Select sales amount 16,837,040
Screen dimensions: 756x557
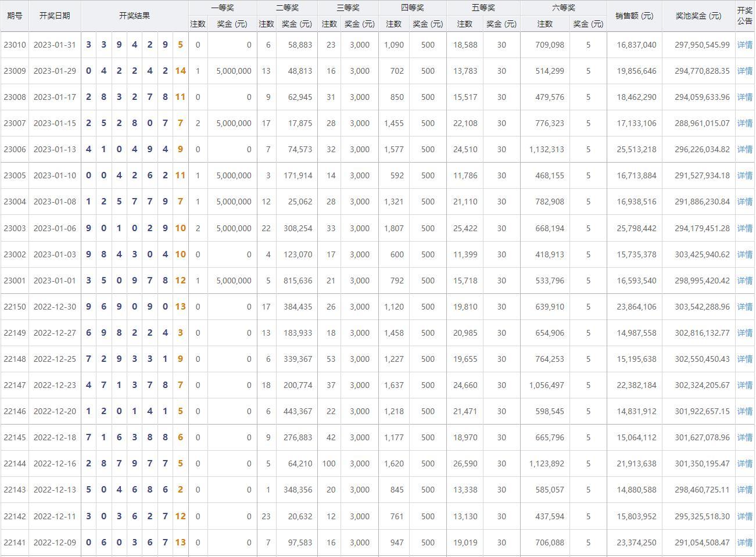pyautogui.click(x=637, y=45)
